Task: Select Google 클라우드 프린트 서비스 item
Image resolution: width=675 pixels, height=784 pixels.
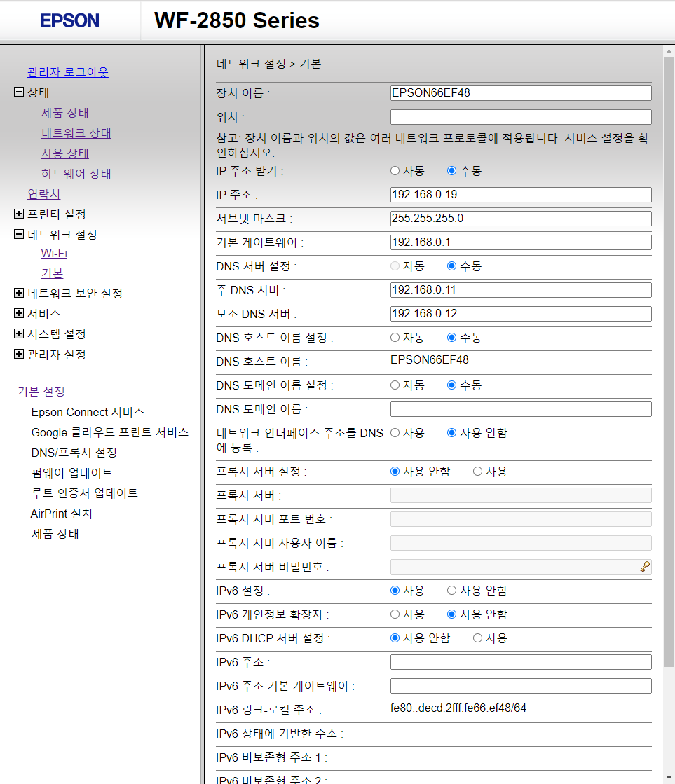Action: (x=110, y=432)
